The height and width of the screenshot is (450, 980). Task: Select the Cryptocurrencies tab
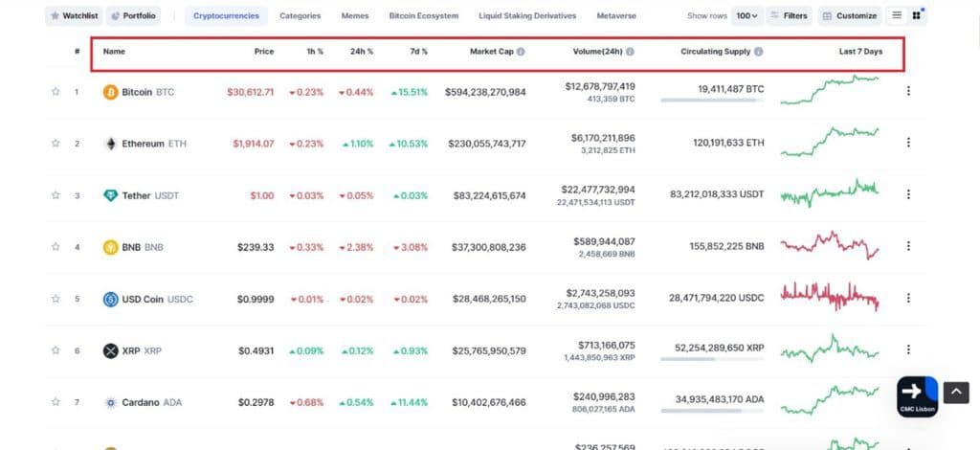226,15
